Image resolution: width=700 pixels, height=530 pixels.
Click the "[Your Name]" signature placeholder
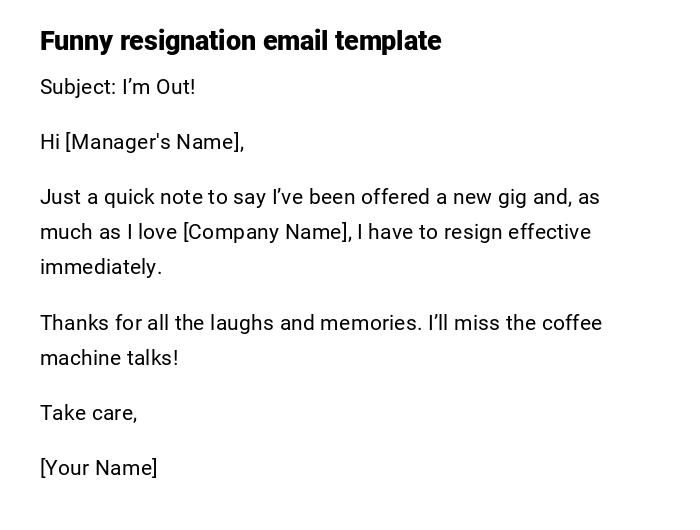coord(98,468)
